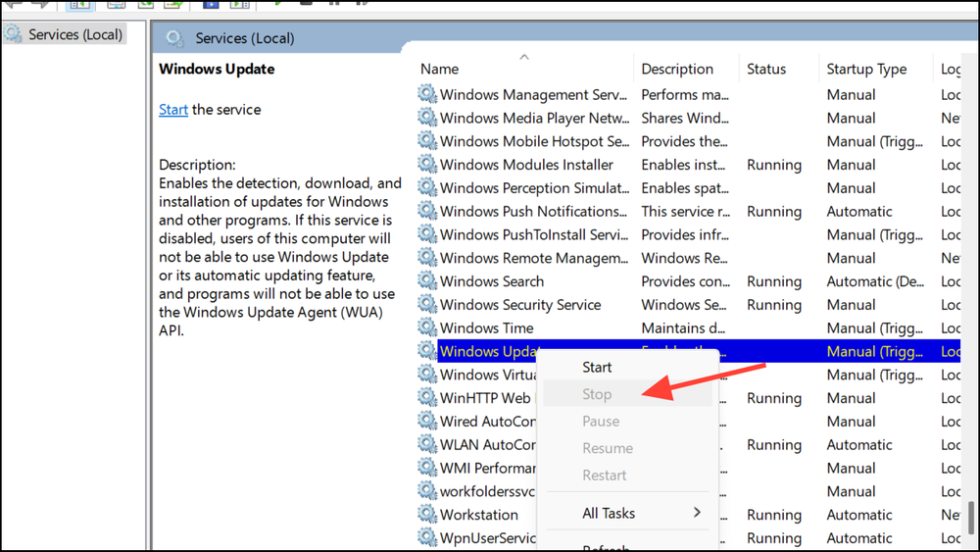Viewport: 980px width, 552px height.
Task: Click the gear icon beside Workstation
Action: click(427, 515)
